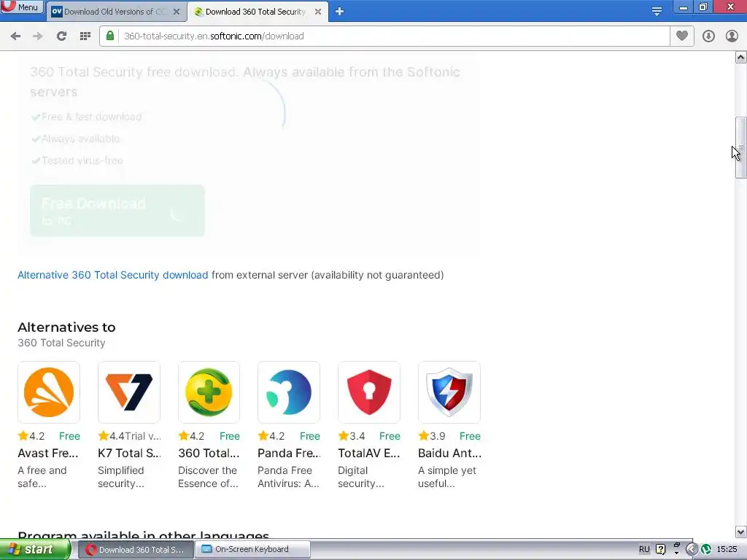747x560 pixels.
Task: Click the green uTorrent-style tray icon
Action: pyautogui.click(x=705, y=549)
